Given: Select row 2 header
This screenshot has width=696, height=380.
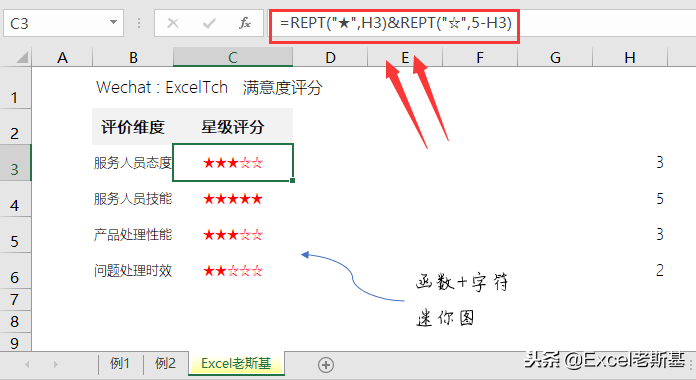Looking at the screenshot, I should coord(15,127).
